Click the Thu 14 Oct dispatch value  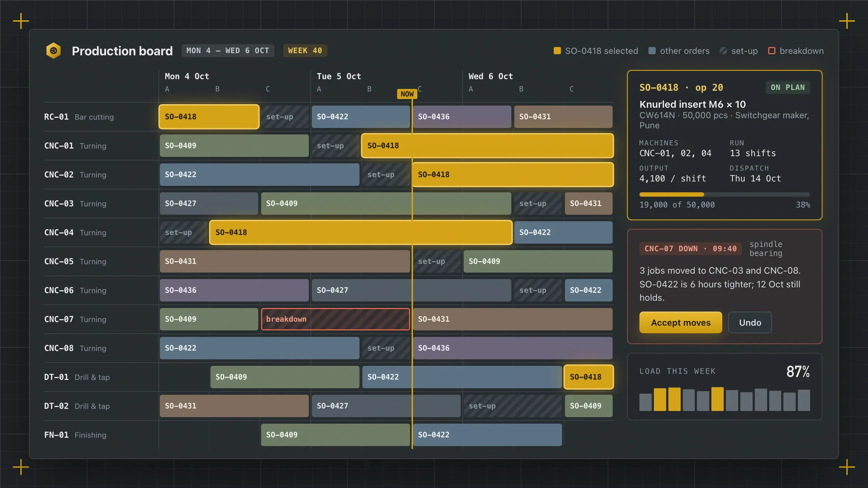(x=755, y=179)
